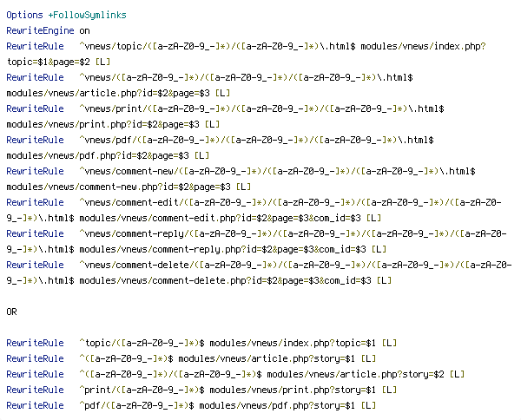Viewport: 521px width, 420px height.
Task: Click 'modules/vnews/print.php?id=$2&page=$3' line
Action: [102, 124]
